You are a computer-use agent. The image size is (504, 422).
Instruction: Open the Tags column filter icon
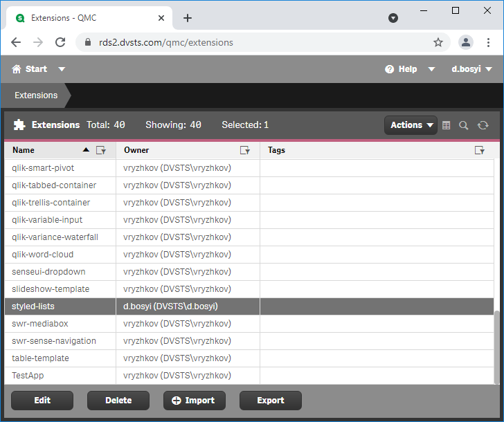tap(480, 150)
